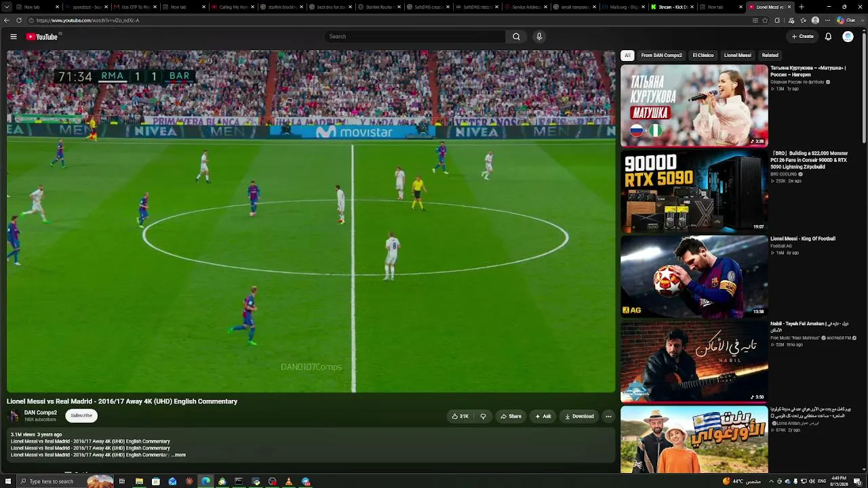Open YouTube notifications bell
Image resolution: width=868 pixels, height=488 pixels.
tap(828, 37)
